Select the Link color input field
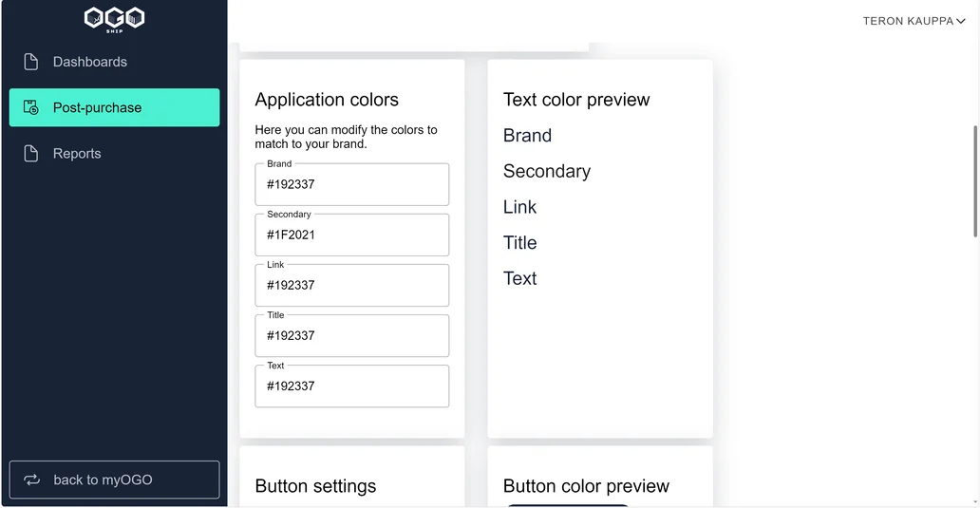 point(352,286)
